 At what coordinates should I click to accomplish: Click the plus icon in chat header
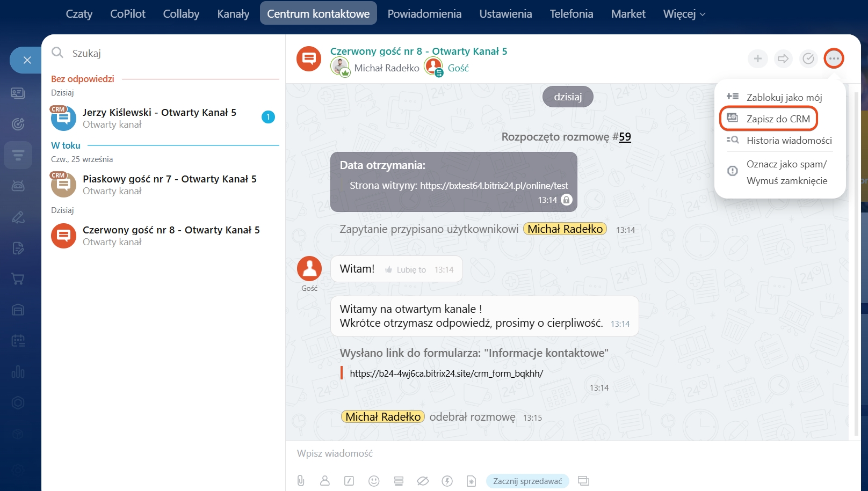pyautogui.click(x=757, y=58)
